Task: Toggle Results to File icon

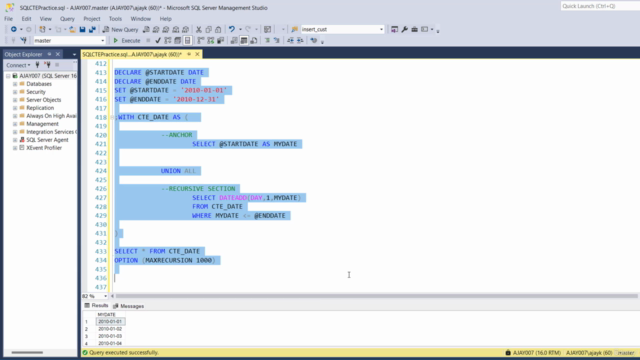Action: (x=253, y=40)
